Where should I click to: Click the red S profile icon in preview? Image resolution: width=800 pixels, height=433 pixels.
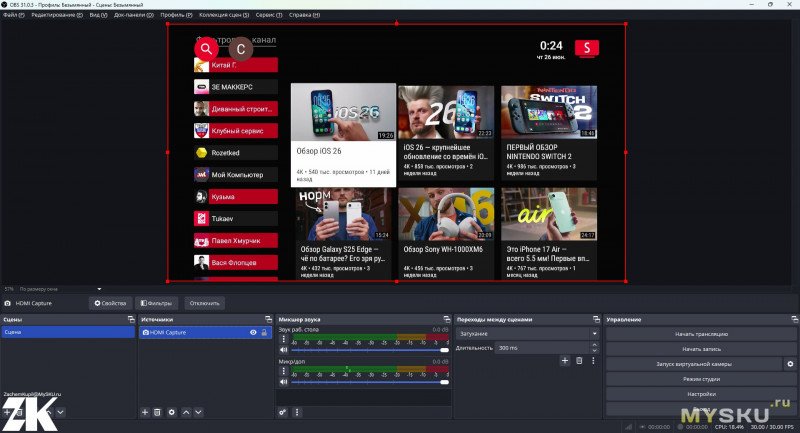pos(587,48)
